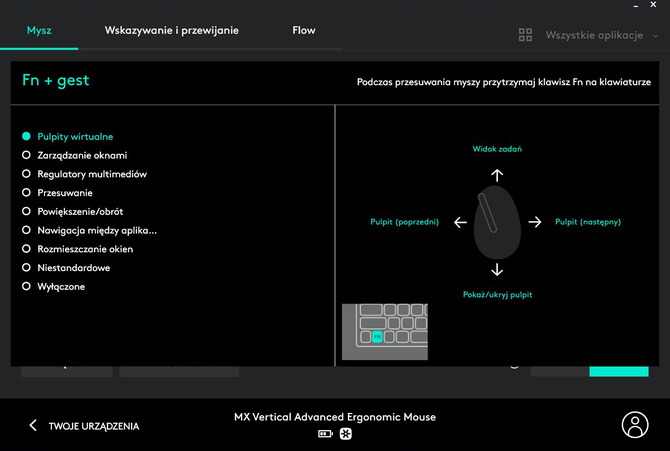Image resolution: width=670 pixels, height=451 pixels.
Task: Set gesture mode to Wyłączone
Action: point(27,287)
